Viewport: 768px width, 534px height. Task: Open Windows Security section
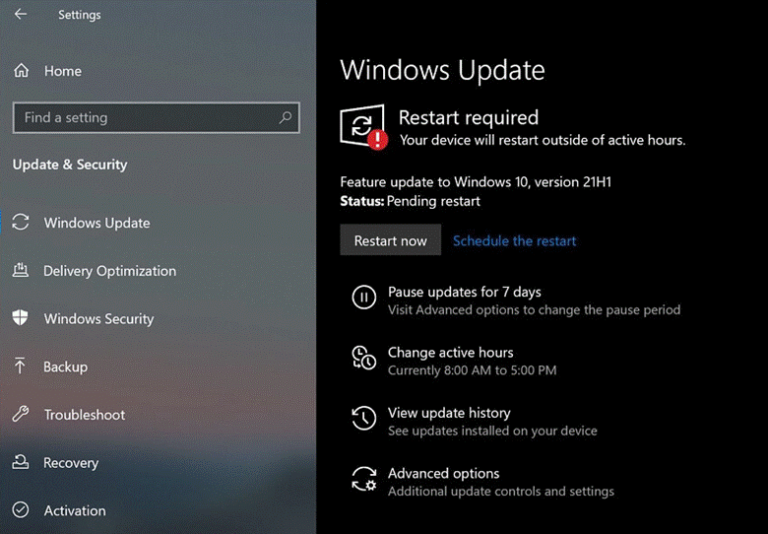[98, 319]
